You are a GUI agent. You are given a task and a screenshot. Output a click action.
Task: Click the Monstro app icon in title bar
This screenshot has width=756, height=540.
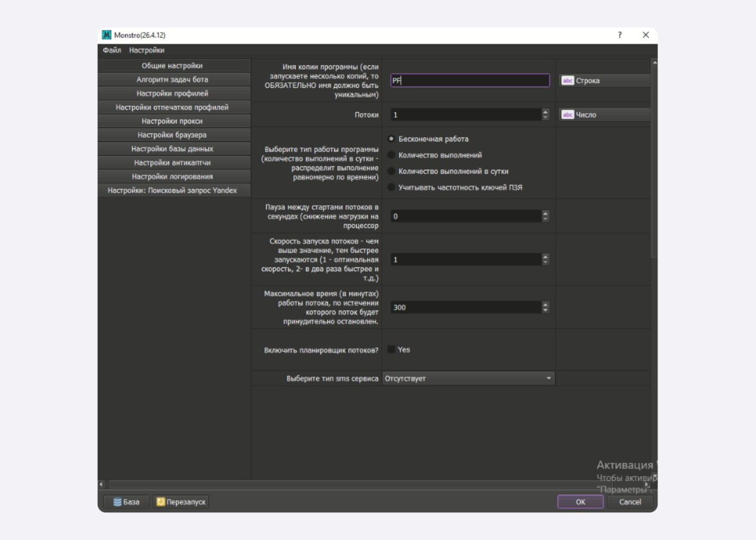107,35
